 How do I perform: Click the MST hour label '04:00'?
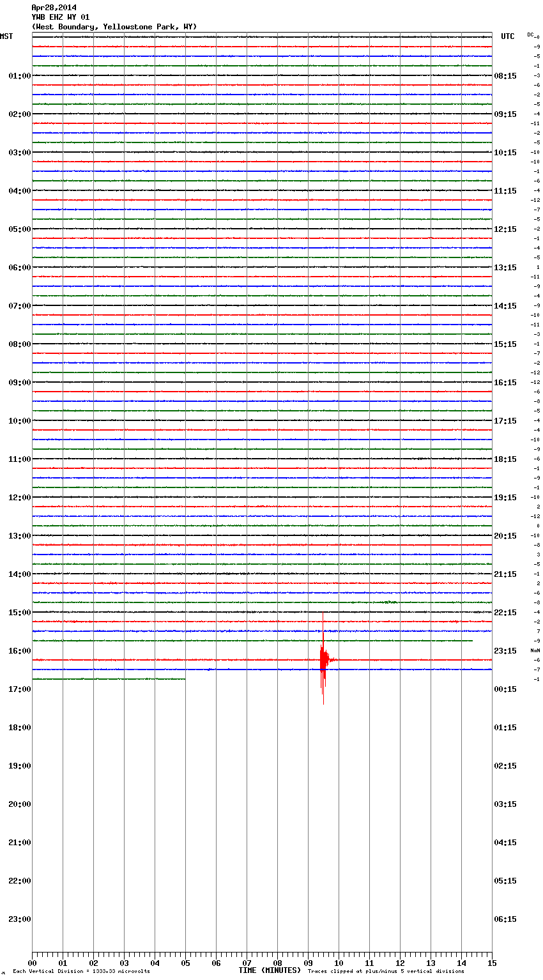point(20,191)
